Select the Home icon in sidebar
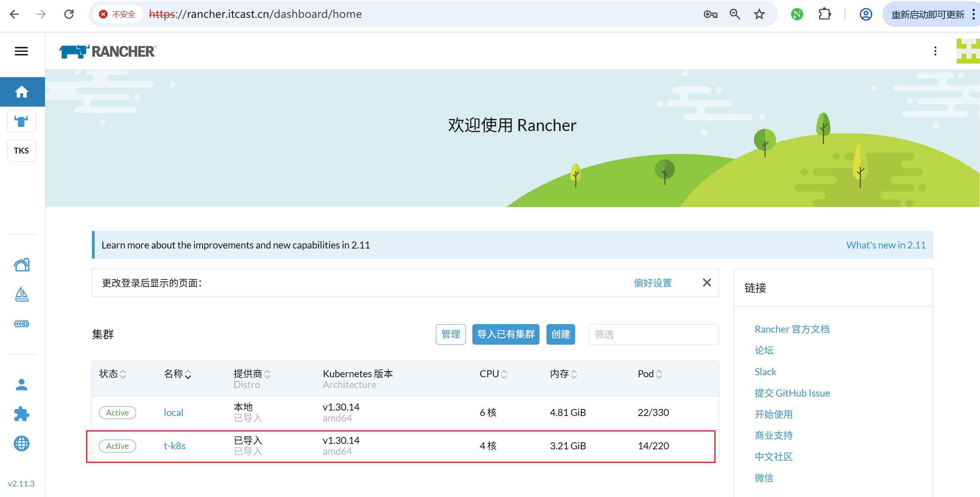Screen dimensions: 980x497 (x=22, y=92)
